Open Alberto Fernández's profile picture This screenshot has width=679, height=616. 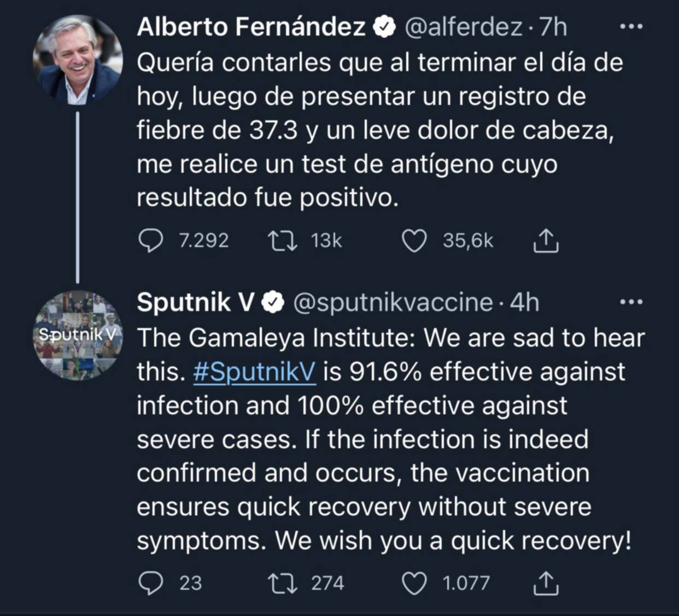coord(78,60)
